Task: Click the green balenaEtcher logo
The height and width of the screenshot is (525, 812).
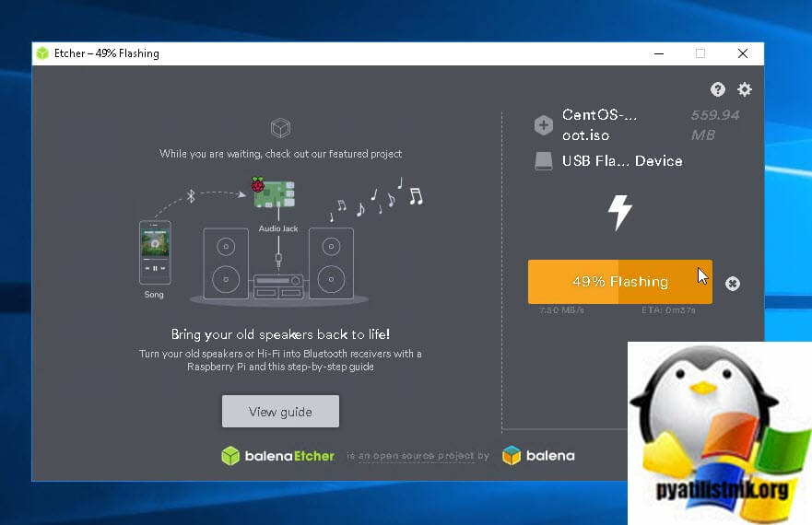Action: coord(277,455)
